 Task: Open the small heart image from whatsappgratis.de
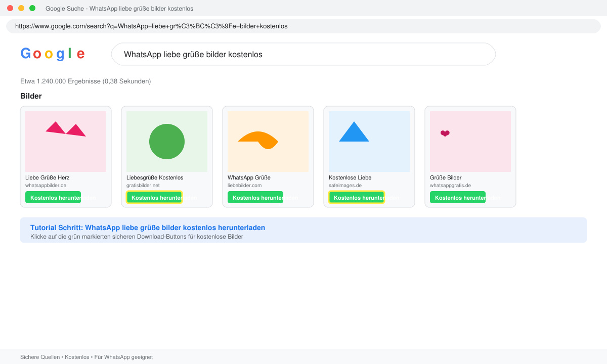pos(470,142)
